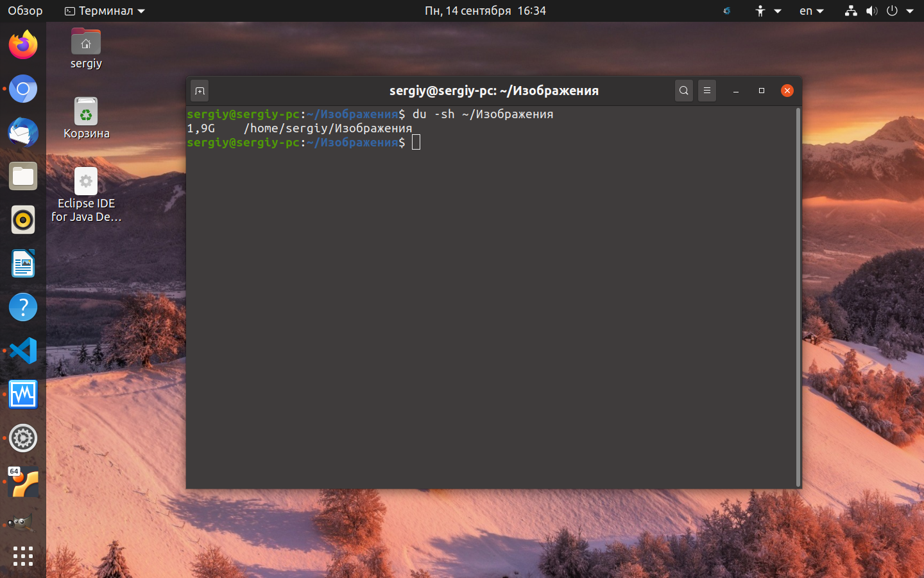The width and height of the screenshot is (924, 578).
Task: Open Settings gear in the dock
Action: click(23, 438)
